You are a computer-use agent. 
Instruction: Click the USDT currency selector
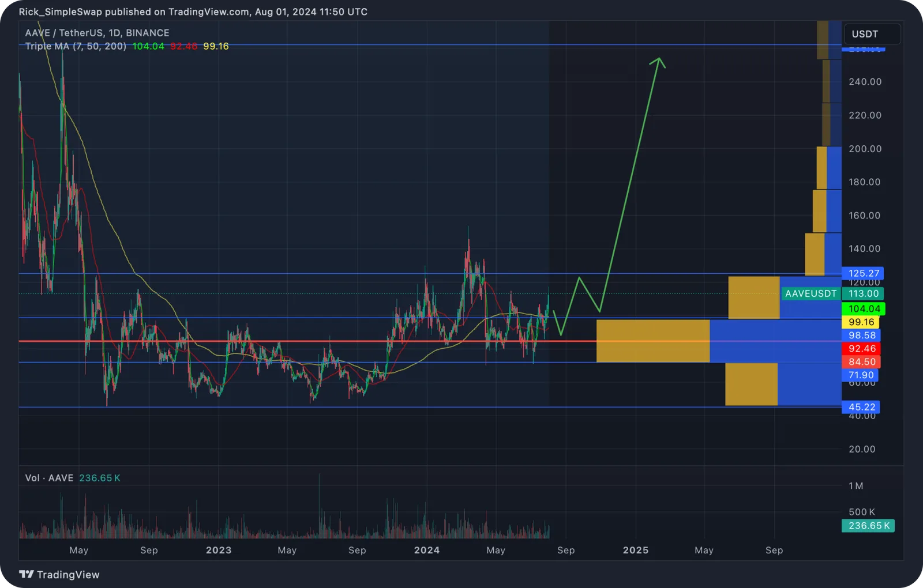pyautogui.click(x=872, y=34)
